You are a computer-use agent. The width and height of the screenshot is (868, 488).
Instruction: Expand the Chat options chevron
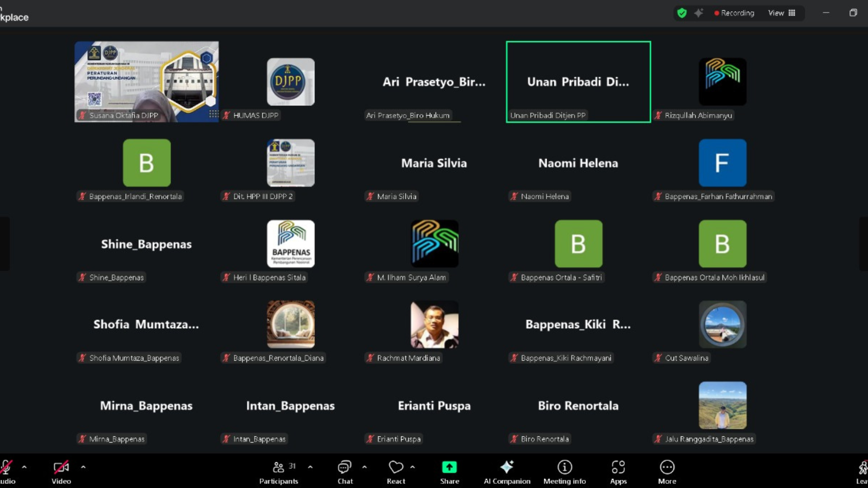pyautogui.click(x=364, y=467)
